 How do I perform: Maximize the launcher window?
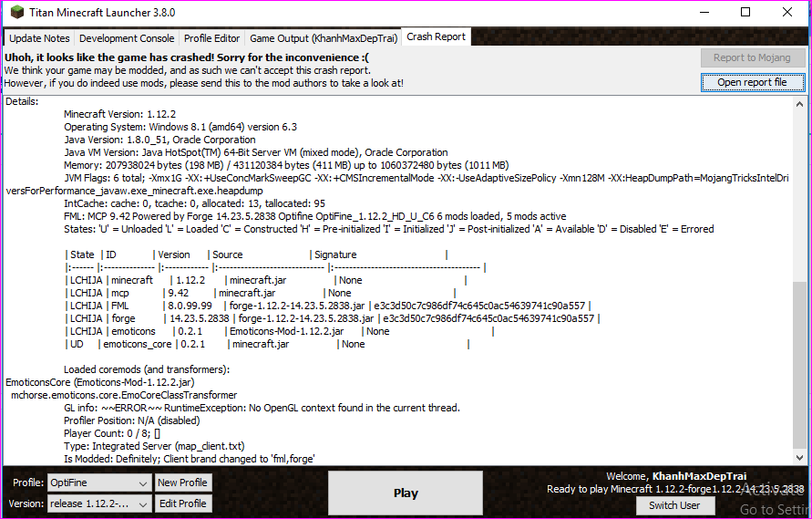coord(745,12)
